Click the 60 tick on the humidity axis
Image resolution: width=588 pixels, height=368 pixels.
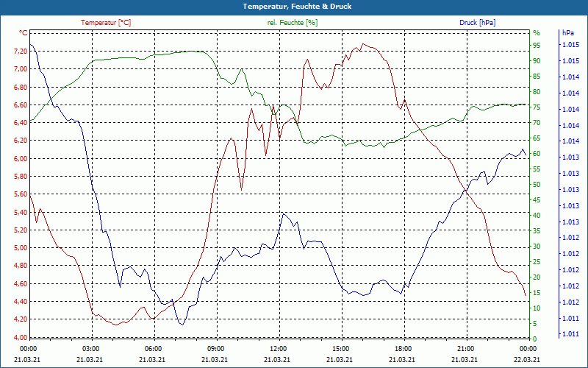[537, 154]
